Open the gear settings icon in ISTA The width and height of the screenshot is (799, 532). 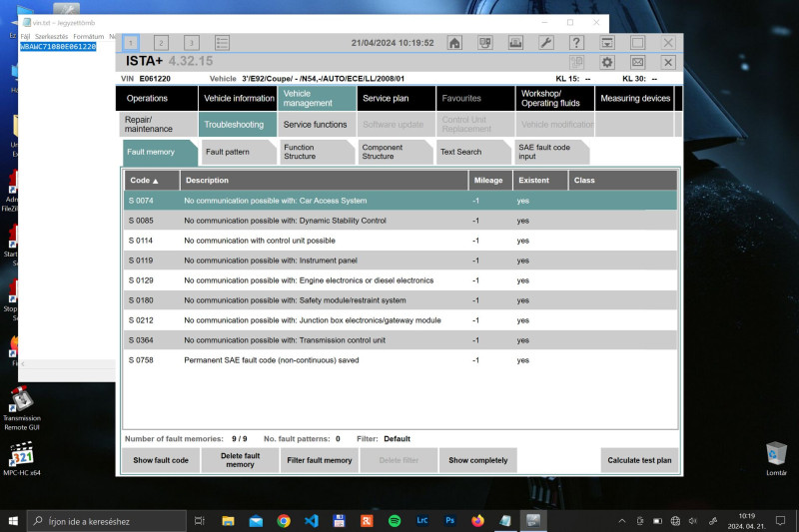(607, 63)
